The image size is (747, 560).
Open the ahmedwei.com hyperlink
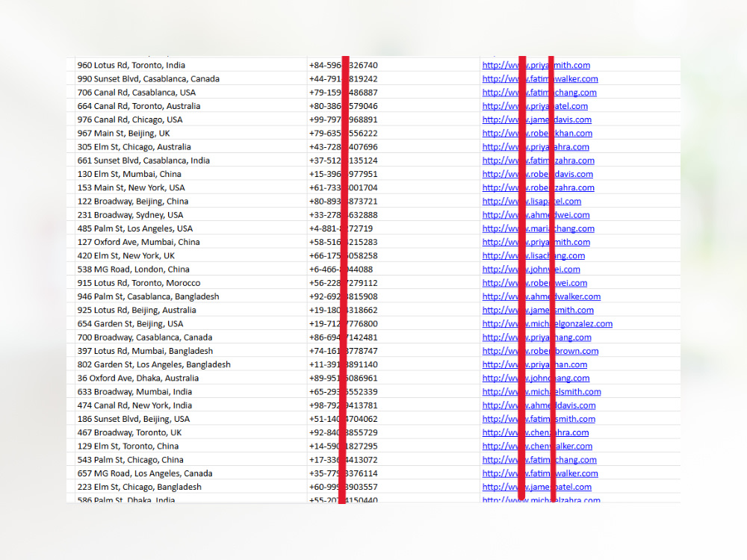click(536, 215)
